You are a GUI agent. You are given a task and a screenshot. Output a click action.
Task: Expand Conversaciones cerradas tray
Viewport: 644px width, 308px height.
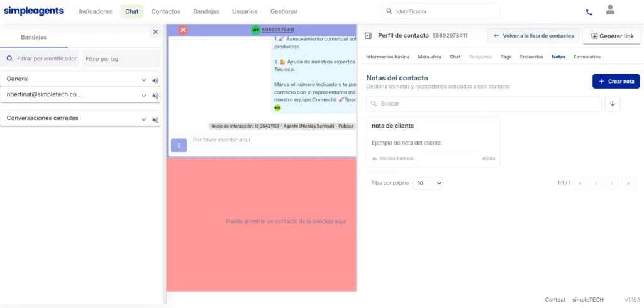click(144, 119)
